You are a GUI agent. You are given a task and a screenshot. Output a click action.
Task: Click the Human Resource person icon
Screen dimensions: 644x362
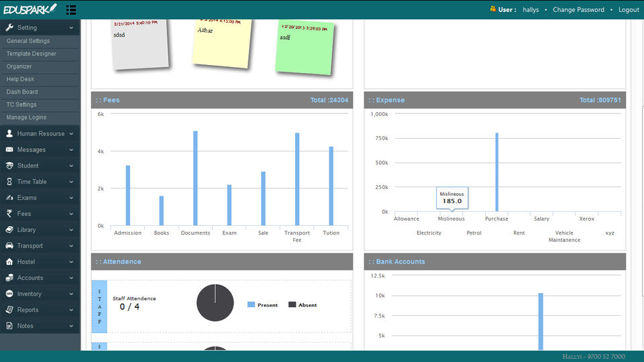pyautogui.click(x=9, y=133)
